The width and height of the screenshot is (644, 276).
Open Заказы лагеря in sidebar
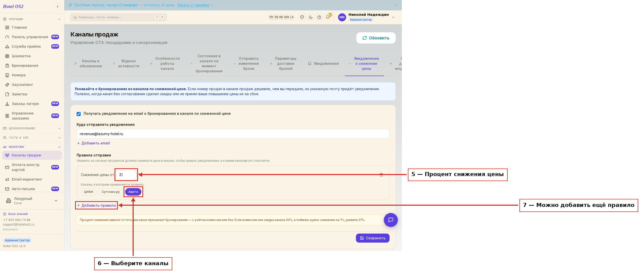(32, 104)
